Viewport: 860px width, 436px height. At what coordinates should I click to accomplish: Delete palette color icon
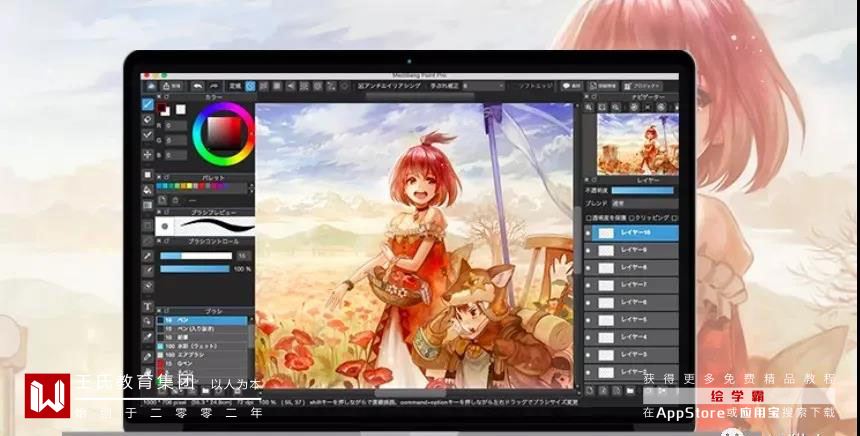coord(176,201)
